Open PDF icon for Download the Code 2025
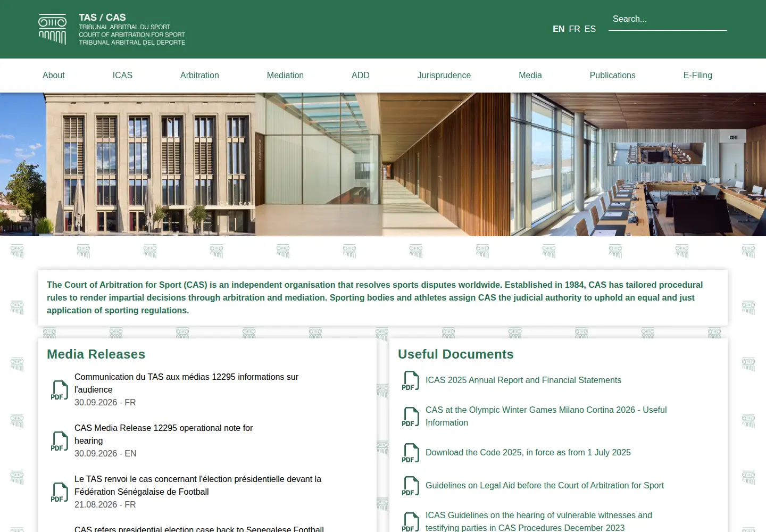This screenshot has width=766, height=532. point(411,453)
